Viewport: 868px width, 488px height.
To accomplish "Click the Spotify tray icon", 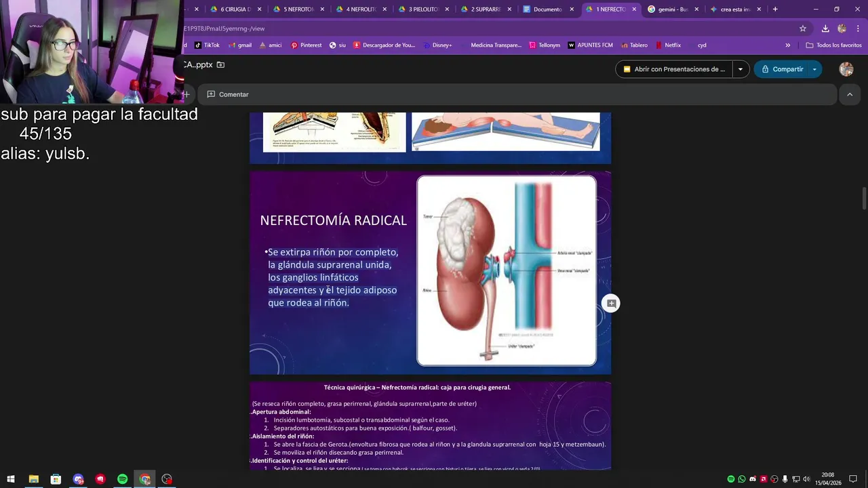I will [x=730, y=479].
